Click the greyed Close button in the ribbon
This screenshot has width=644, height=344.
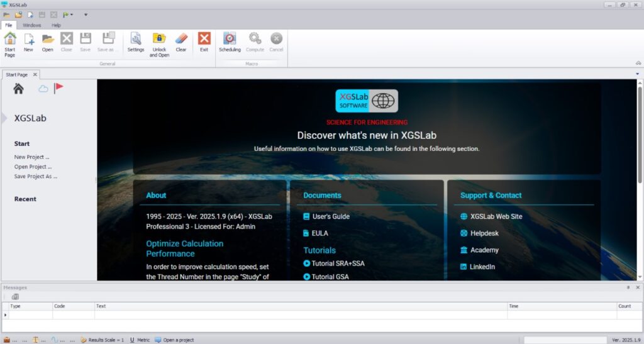coord(67,42)
